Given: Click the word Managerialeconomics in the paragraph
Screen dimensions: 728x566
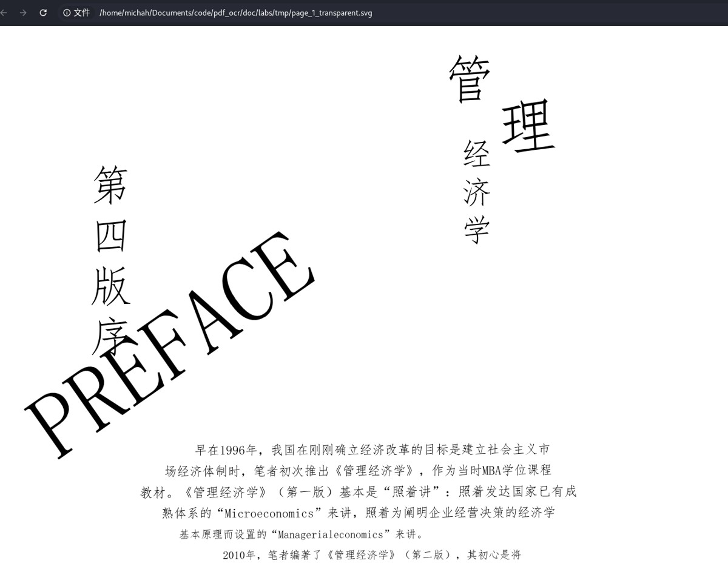Looking at the screenshot, I should coord(331,534).
